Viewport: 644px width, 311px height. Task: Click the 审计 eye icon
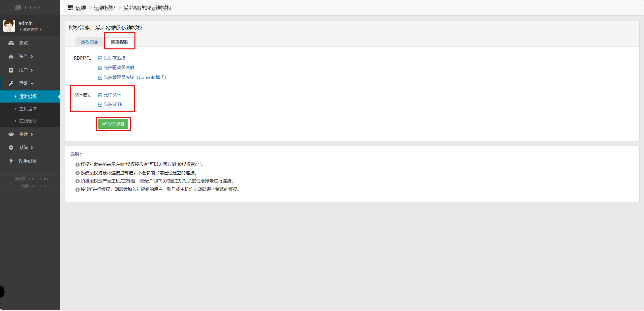[11, 134]
